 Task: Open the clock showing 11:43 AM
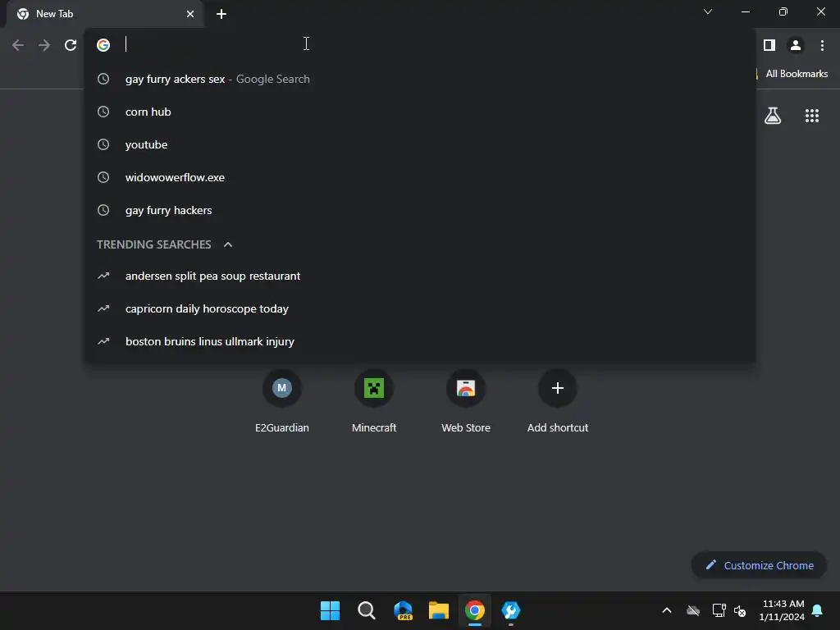click(x=782, y=610)
